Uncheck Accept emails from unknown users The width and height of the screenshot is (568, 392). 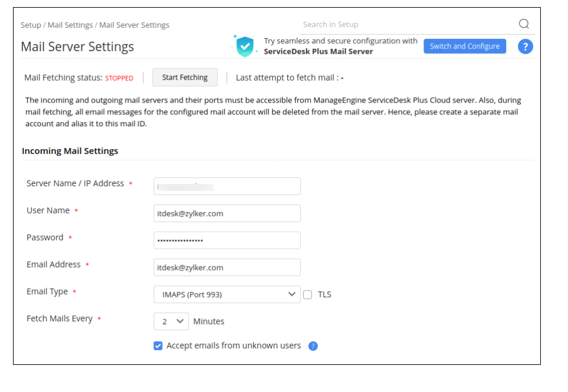pyautogui.click(x=158, y=345)
